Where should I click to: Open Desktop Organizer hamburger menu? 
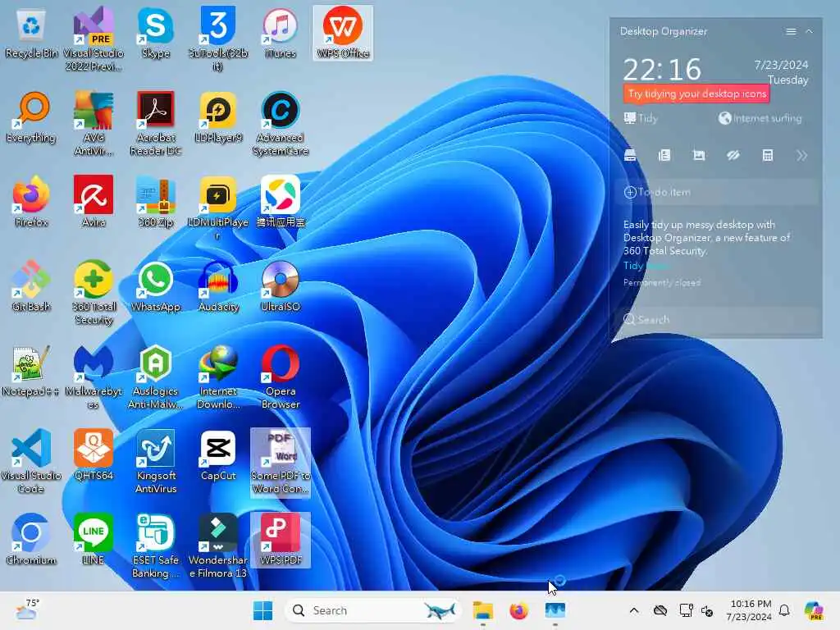tap(791, 32)
